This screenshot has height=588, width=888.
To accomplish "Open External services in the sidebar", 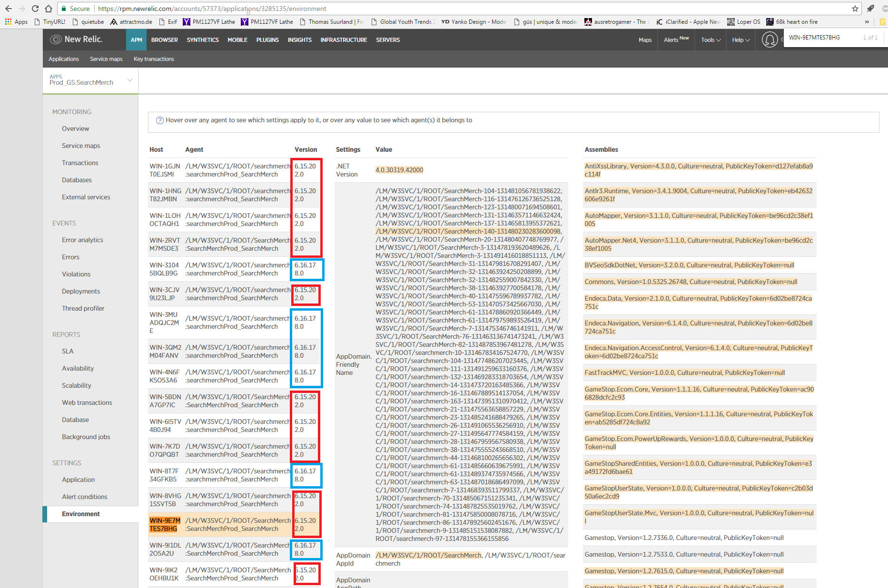I will (86, 197).
